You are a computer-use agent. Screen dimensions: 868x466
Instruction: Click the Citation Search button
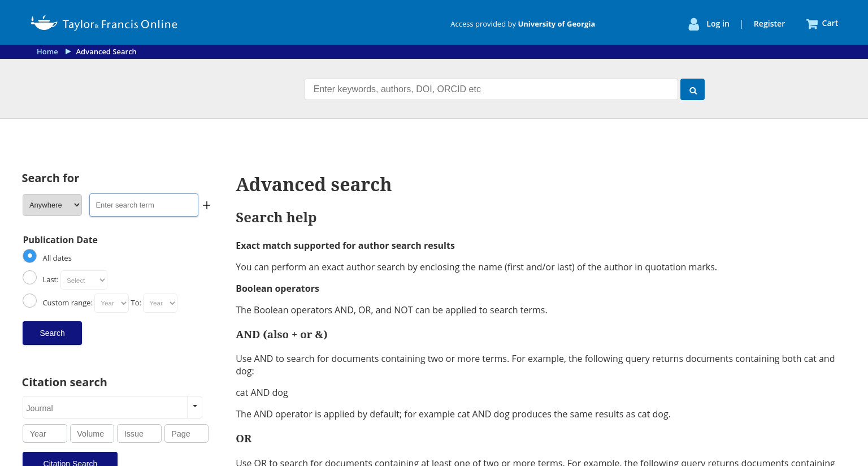(70, 459)
